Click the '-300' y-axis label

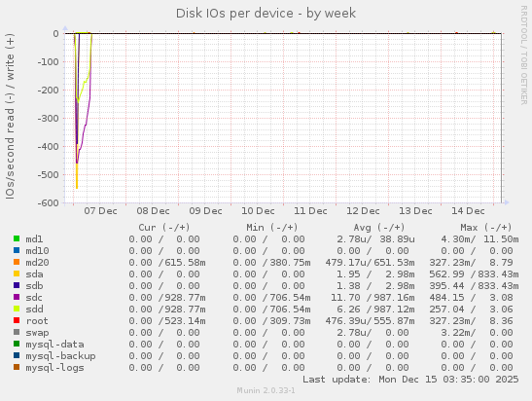[48, 118]
